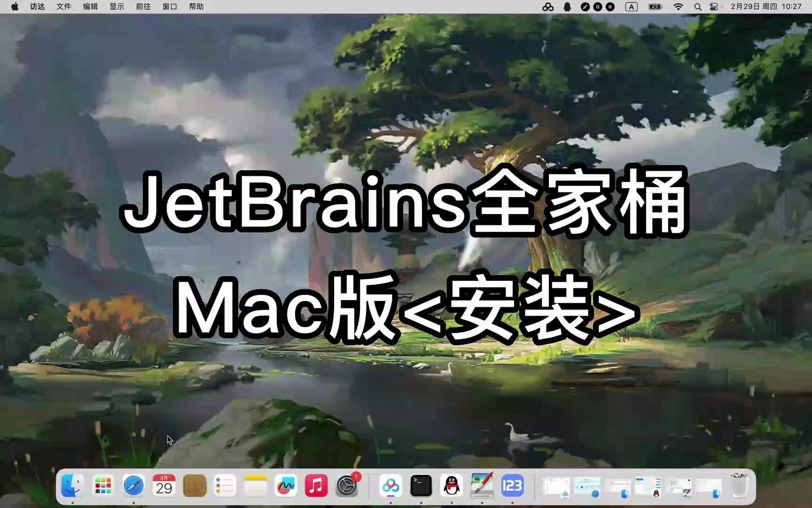Click the recording pen annotate icon
Image resolution: width=812 pixels, height=508 pixels.
pyautogui.click(x=585, y=7)
